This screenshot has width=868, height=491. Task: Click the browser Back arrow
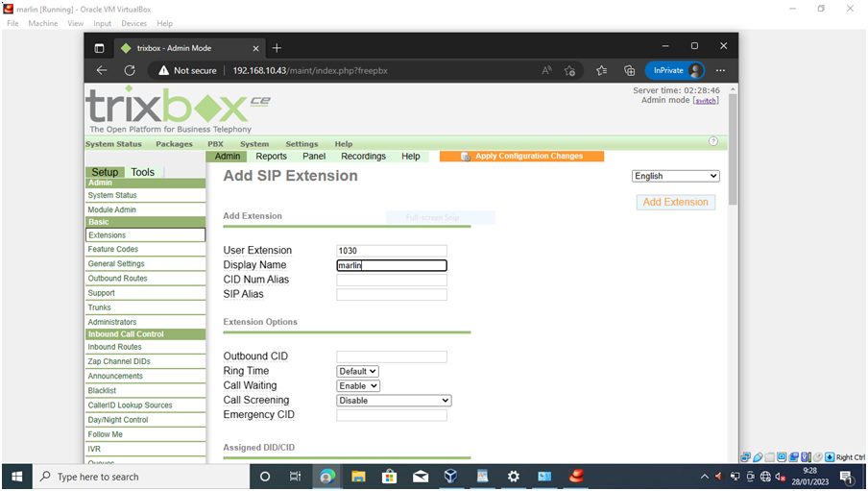(102, 70)
